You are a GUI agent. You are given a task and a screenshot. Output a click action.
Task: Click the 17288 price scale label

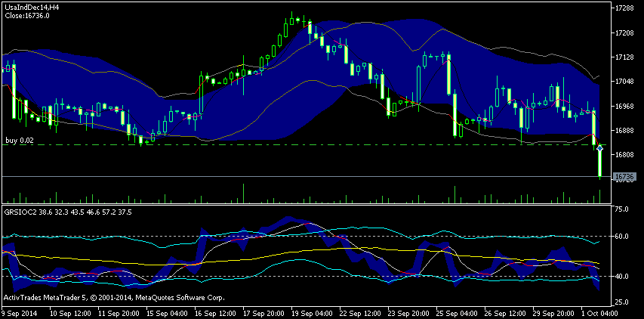pos(624,8)
